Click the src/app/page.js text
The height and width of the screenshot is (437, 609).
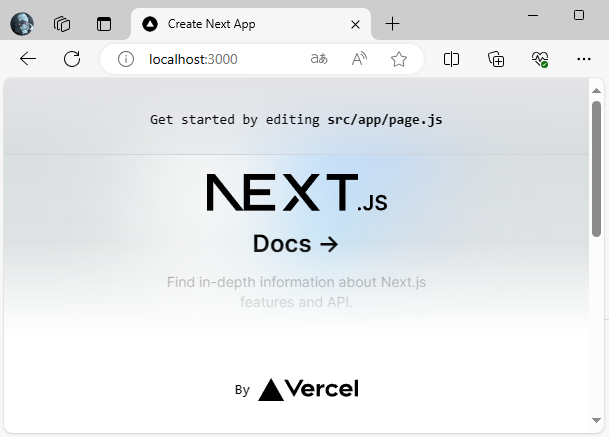tap(385, 120)
